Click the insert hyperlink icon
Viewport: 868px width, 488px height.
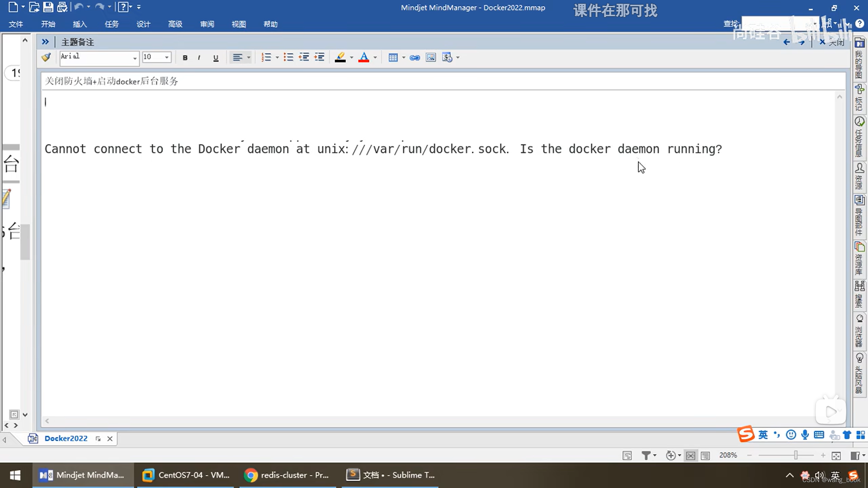tap(415, 57)
